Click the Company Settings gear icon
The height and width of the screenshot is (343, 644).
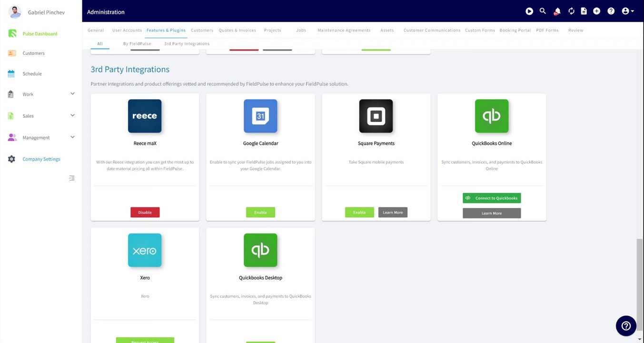11,159
